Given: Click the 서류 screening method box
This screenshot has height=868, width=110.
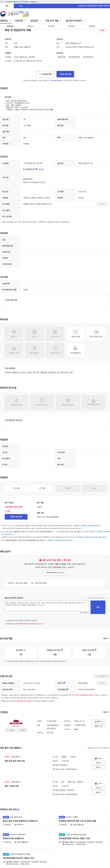Looking at the screenshot, I should pos(16,488).
